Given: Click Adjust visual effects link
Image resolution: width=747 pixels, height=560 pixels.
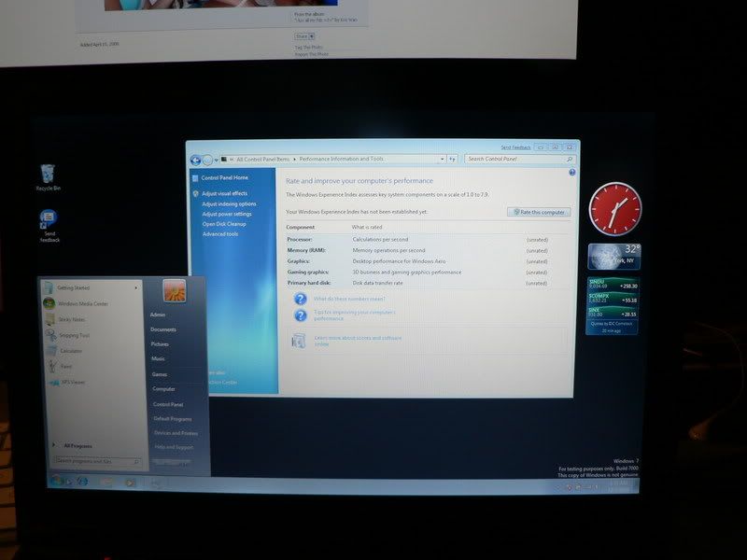Looking at the screenshot, I should pos(224,193).
